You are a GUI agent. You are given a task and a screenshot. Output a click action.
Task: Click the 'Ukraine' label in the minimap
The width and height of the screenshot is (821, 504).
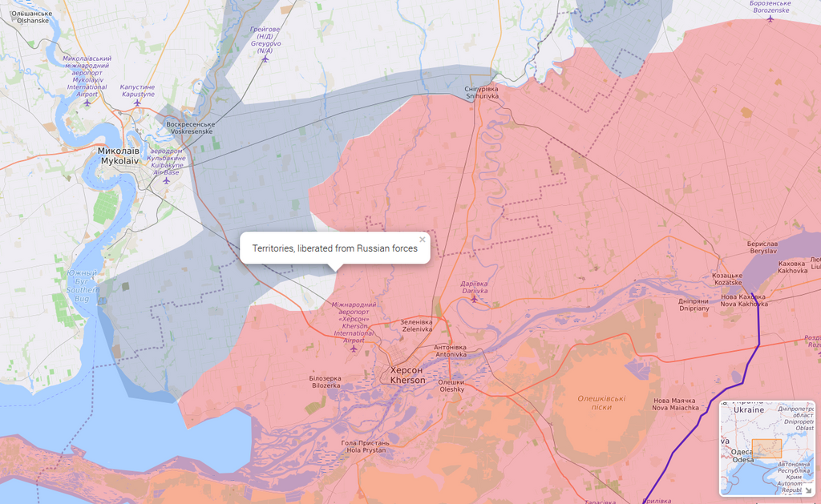pos(749,409)
